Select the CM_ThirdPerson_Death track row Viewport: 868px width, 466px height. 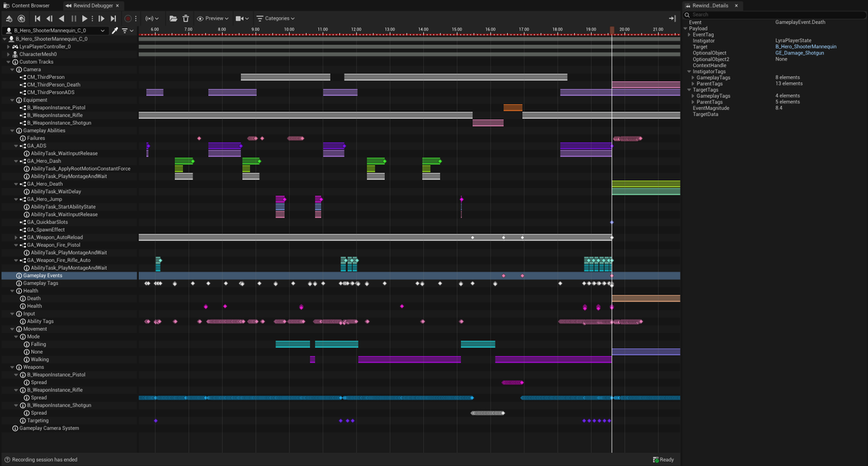(69, 85)
